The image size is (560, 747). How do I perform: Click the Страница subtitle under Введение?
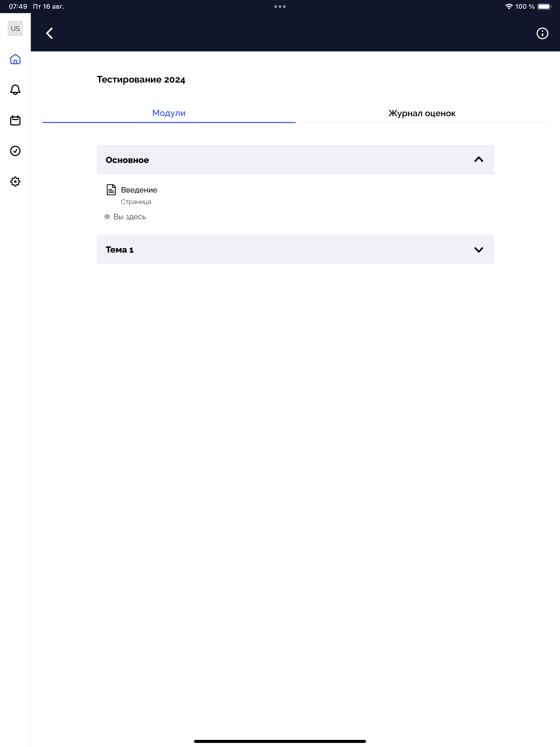point(136,202)
